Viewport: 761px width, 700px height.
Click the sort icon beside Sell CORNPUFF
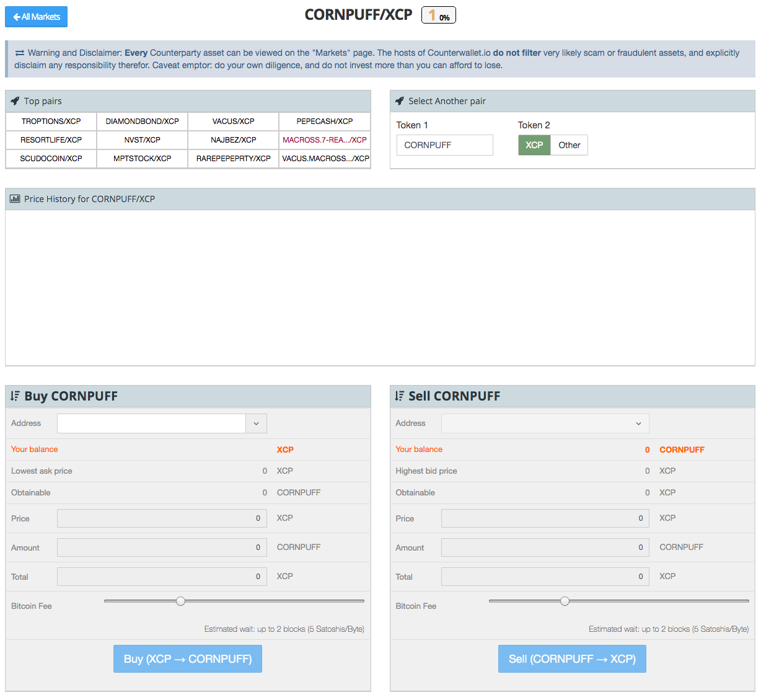pos(400,396)
